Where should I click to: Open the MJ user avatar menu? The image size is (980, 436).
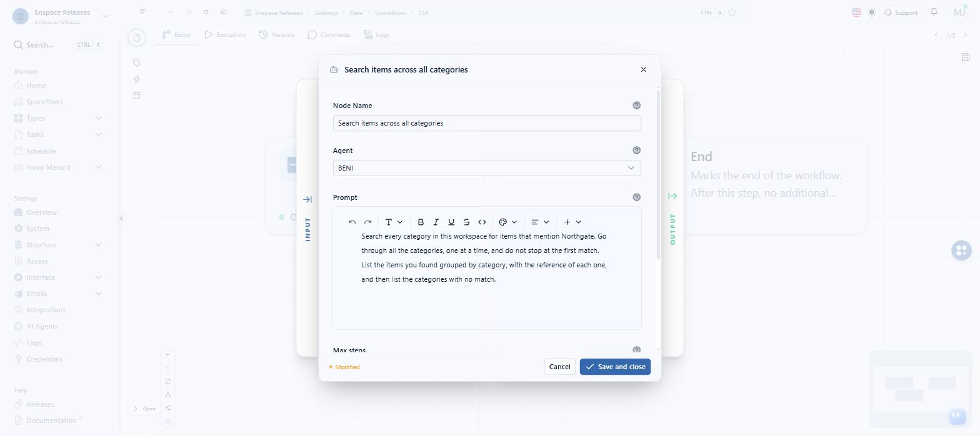tap(959, 12)
